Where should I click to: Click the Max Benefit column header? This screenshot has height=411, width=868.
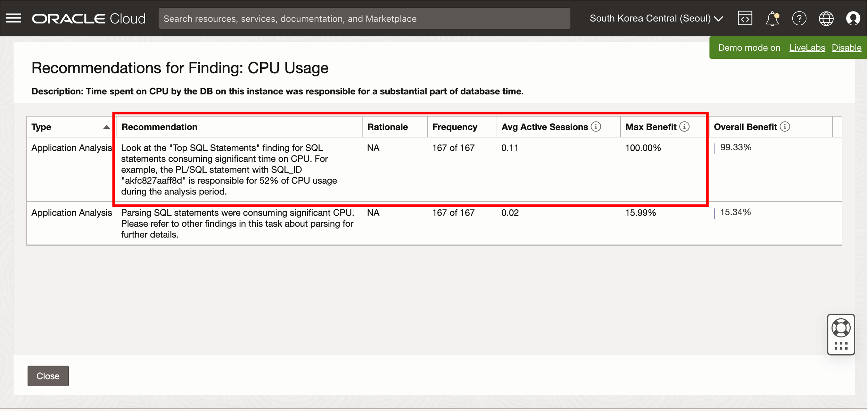click(651, 127)
